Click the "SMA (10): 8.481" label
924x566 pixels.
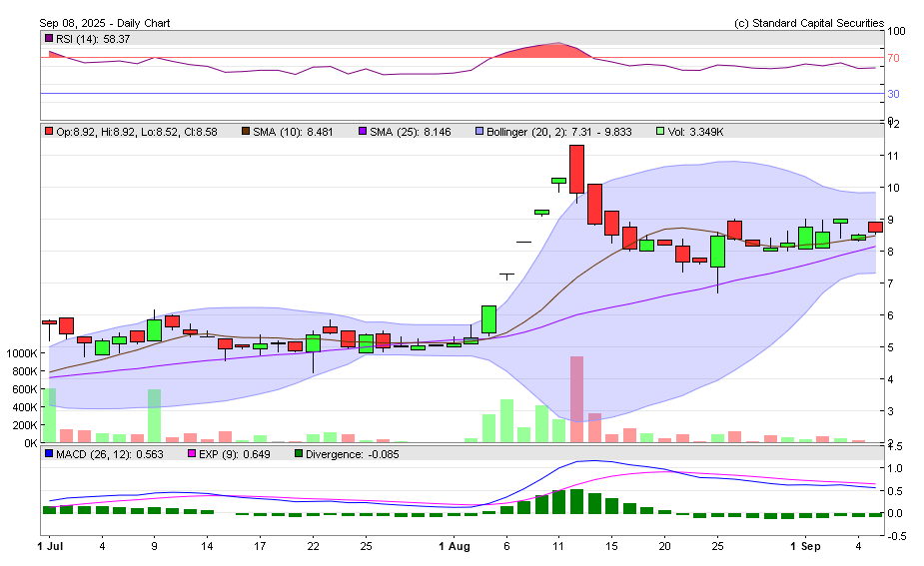coord(293,132)
